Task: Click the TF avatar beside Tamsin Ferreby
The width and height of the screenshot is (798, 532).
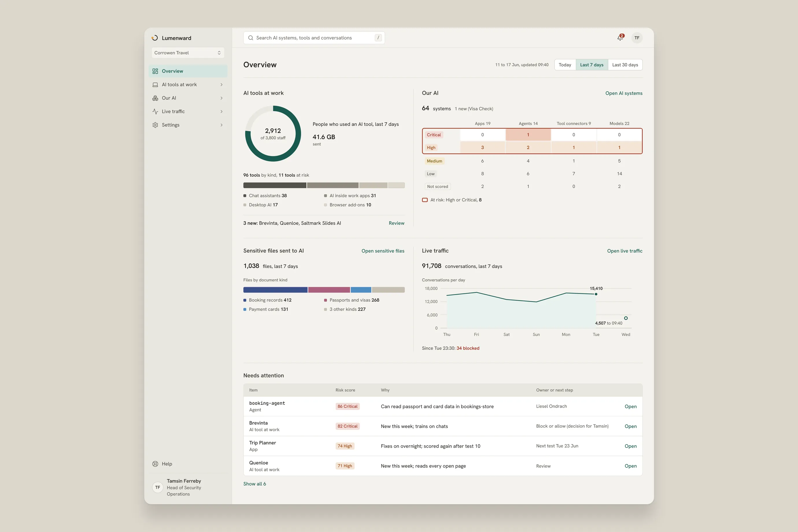Action: [158, 487]
